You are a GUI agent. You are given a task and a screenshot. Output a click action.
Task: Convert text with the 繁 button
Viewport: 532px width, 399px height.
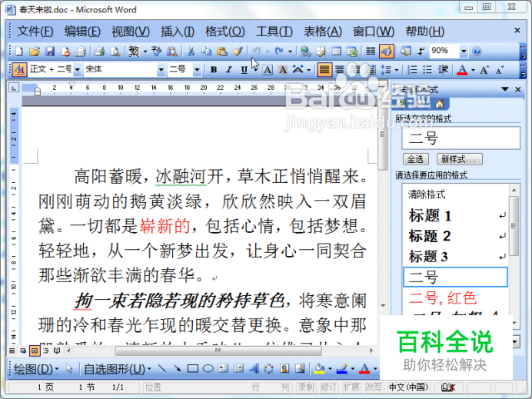[x=134, y=52]
